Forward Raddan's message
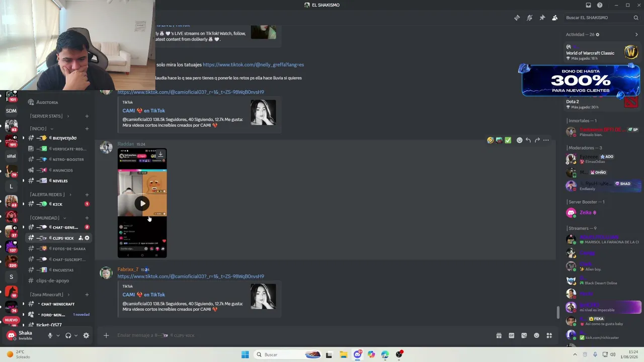Image resolution: width=644 pixels, height=362 pixels. pos(537,140)
